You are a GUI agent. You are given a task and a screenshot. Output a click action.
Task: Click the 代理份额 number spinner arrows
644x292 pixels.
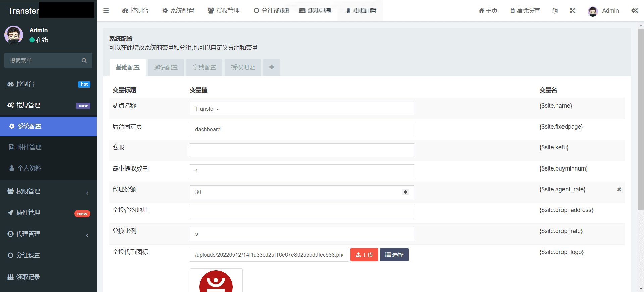[x=406, y=192]
